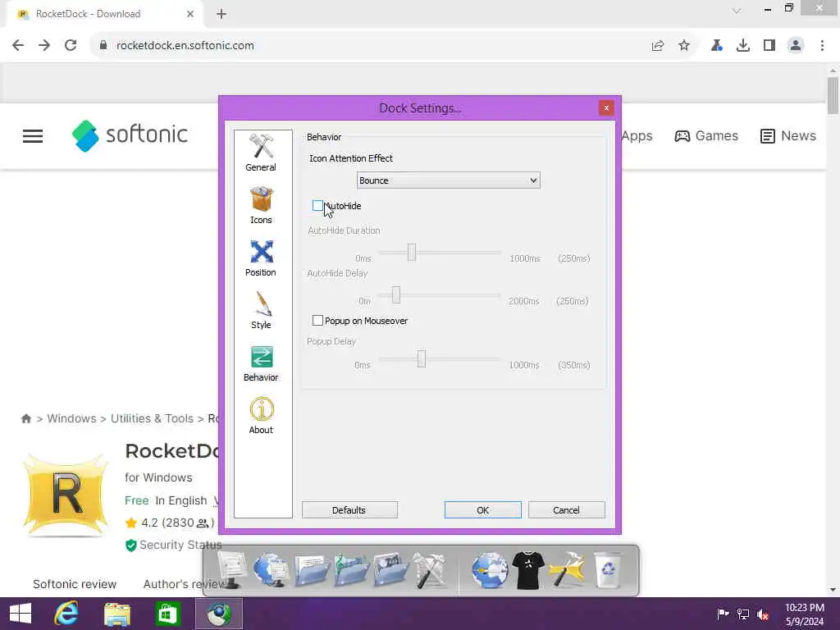Click the Popup Delay slider handle
Viewport: 840px width, 630px height.
(x=422, y=358)
